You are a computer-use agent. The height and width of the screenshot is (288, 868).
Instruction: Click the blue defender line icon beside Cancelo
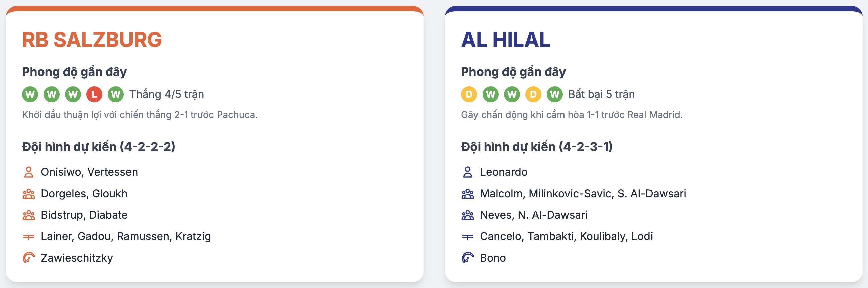(x=468, y=237)
